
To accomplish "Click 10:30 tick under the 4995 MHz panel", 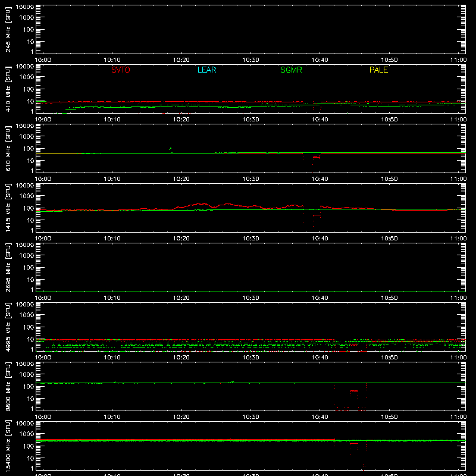I will click(x=250, y=358).
